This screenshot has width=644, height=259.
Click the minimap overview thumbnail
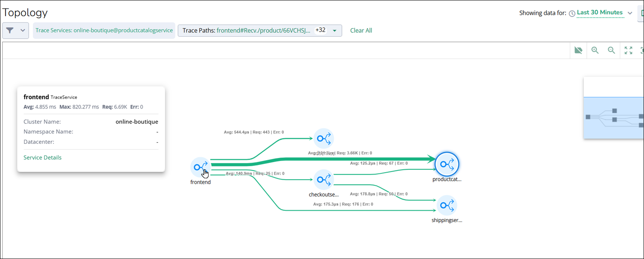tap(613, 117)
